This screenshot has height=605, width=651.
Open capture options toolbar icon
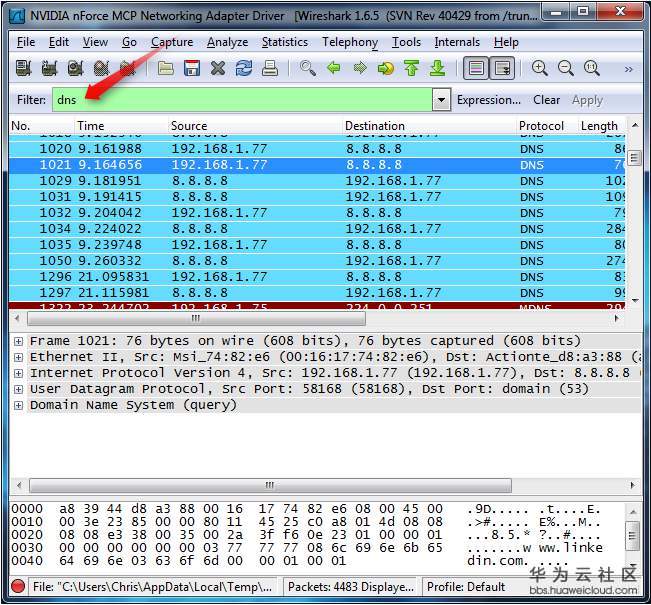49,68
